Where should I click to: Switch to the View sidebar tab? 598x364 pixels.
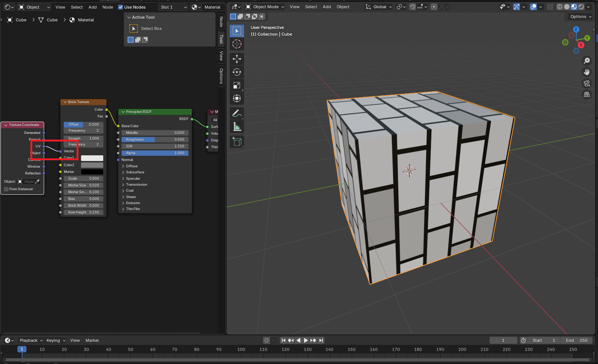(221, 56)
